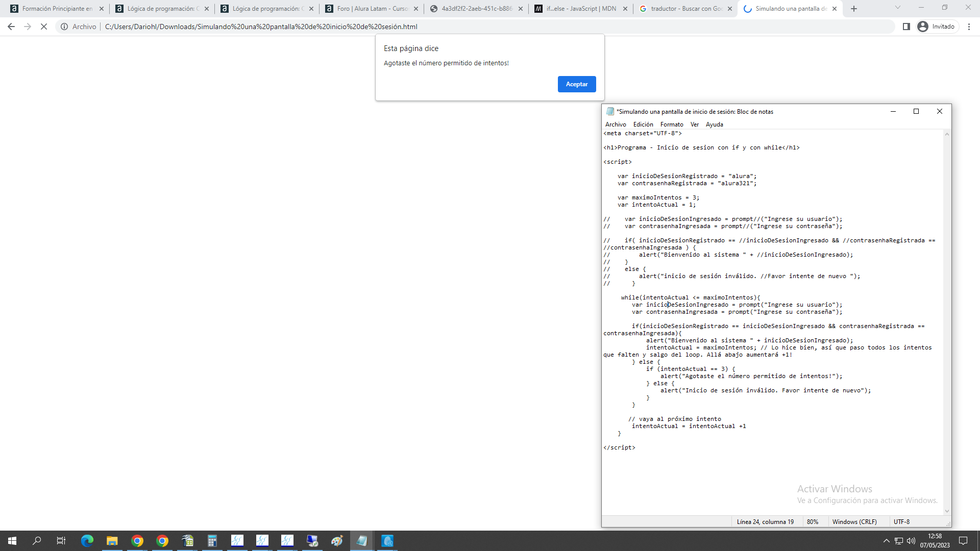Close the 4a3df2f2 tab

coord(521,9)
